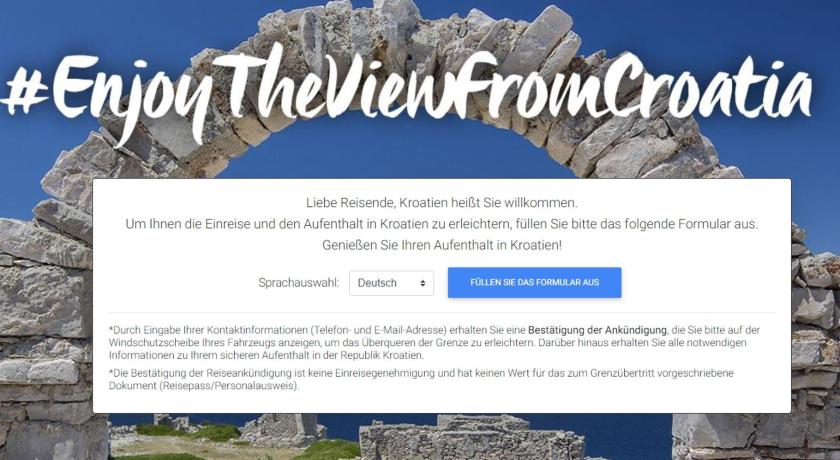Click the Genießen Sie Ihren Aufenthalt line
This screenshot has width=840, height=460.
pos(441,245)
